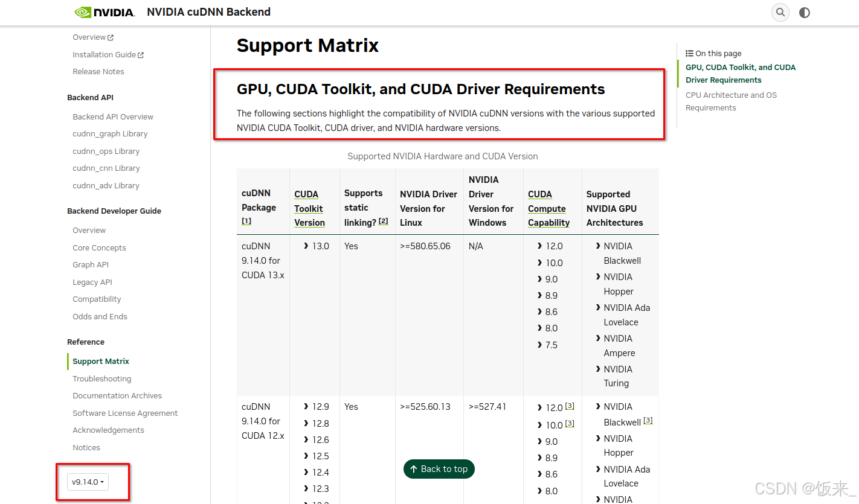Click the 12.8 toolkit version entry
Screen dimensions: 859x504
321,424
